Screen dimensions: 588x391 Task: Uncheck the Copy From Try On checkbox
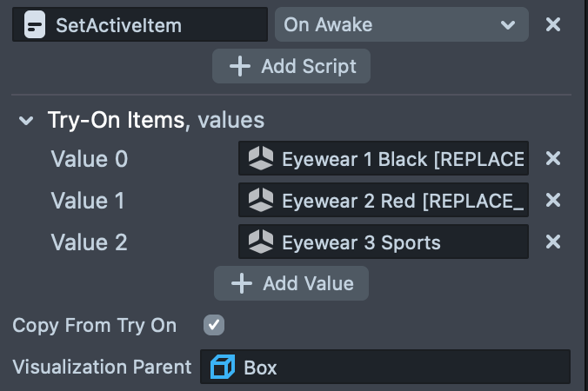coord(213,325)
